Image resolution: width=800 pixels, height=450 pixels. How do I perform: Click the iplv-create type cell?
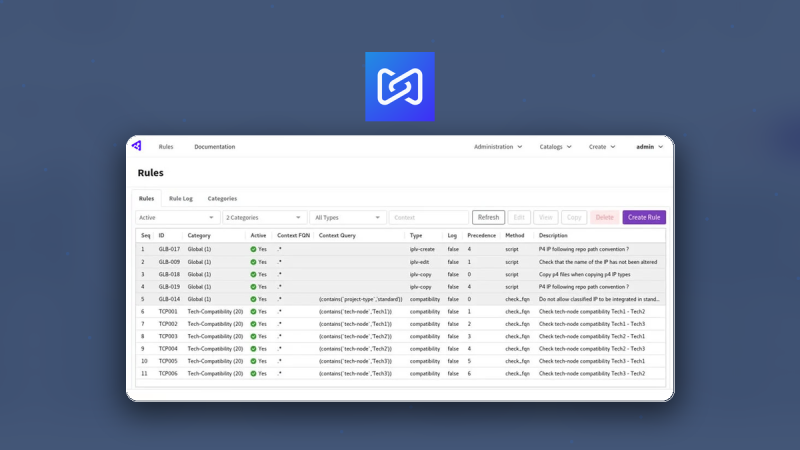click(x=422, y=249)
